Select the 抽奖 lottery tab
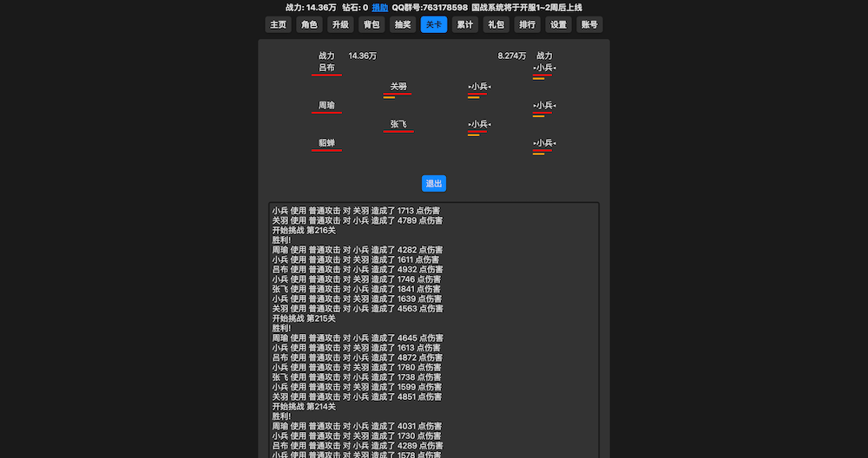 tap(403, 24)
